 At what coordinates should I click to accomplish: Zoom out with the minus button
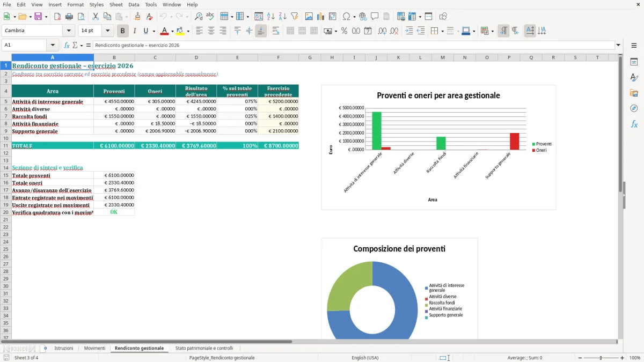point(579,358)
